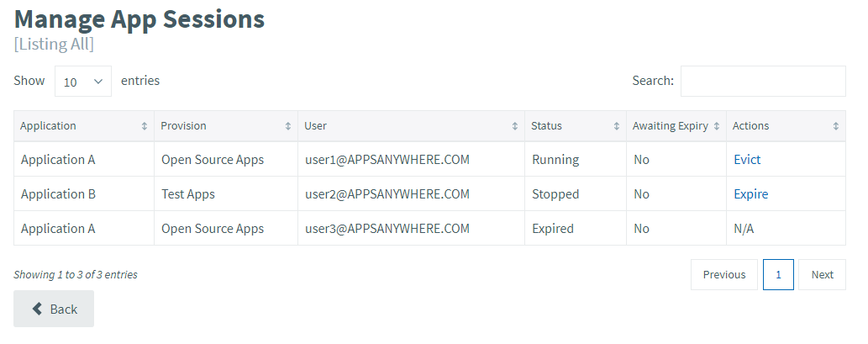Evict the Application A running session

point(747,160)
